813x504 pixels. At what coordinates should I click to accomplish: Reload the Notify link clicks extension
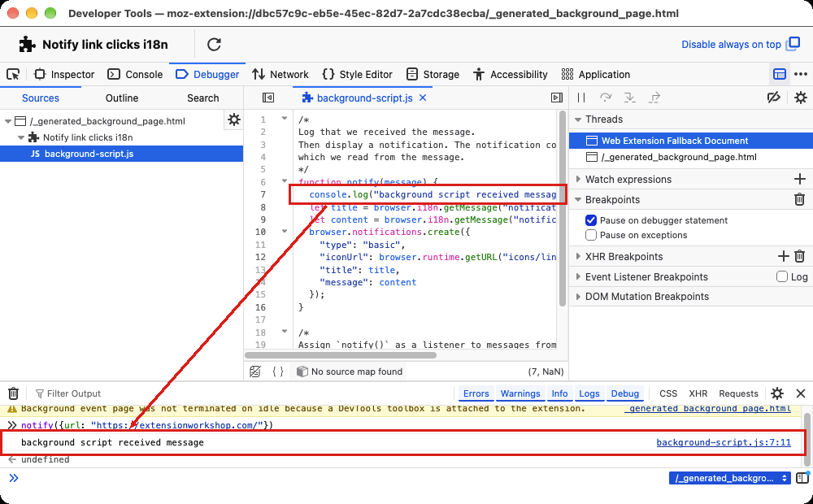(x=214, y=45)
